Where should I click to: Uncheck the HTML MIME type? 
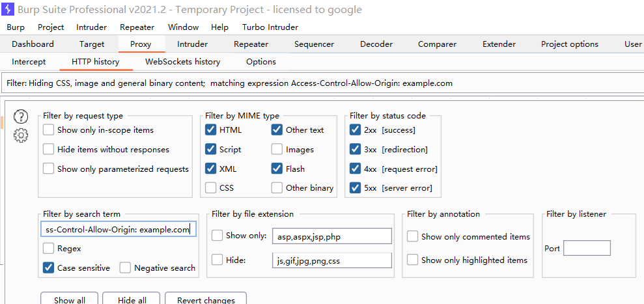tap(211, 130)
